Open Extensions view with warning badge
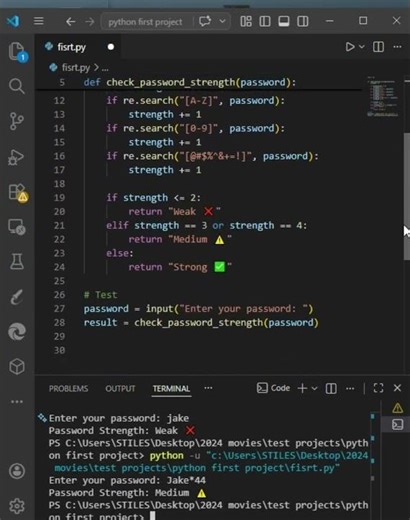This screenshot has width=410, height=520. click(x=18, y=193)
